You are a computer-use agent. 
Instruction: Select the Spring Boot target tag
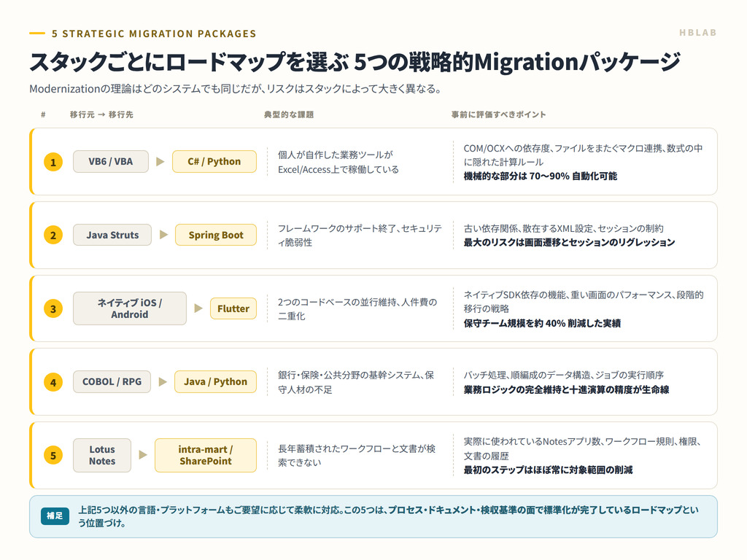click(x=216, y=235)
